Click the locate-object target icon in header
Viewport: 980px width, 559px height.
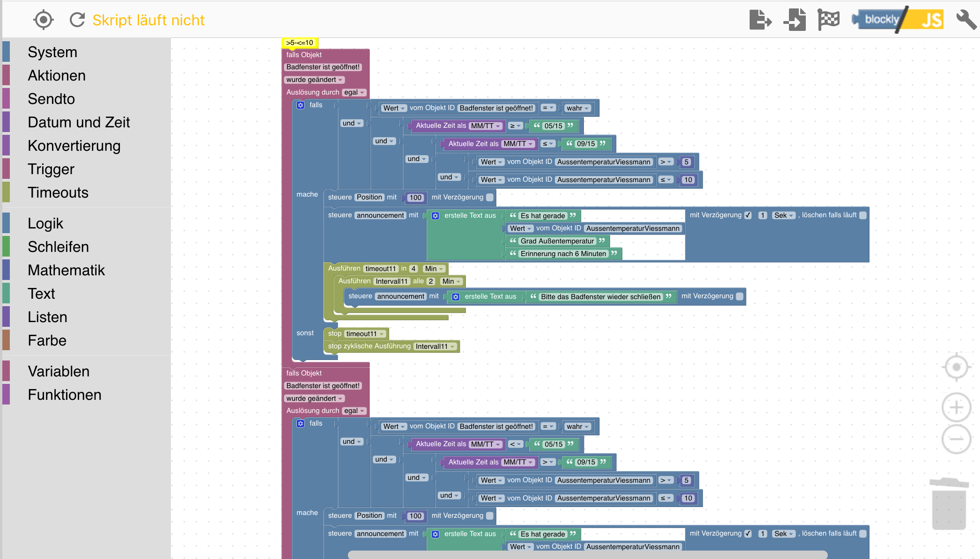click(x=44, y=20)
